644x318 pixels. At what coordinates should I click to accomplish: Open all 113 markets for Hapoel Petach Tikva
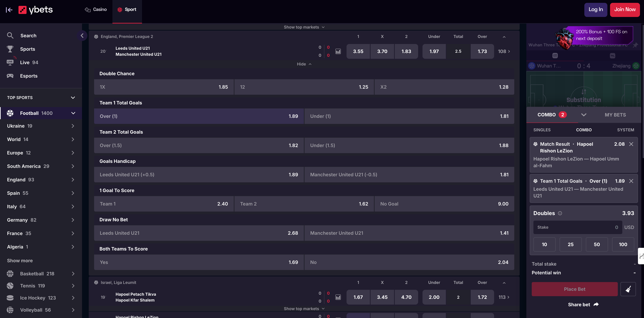point(504,297)
